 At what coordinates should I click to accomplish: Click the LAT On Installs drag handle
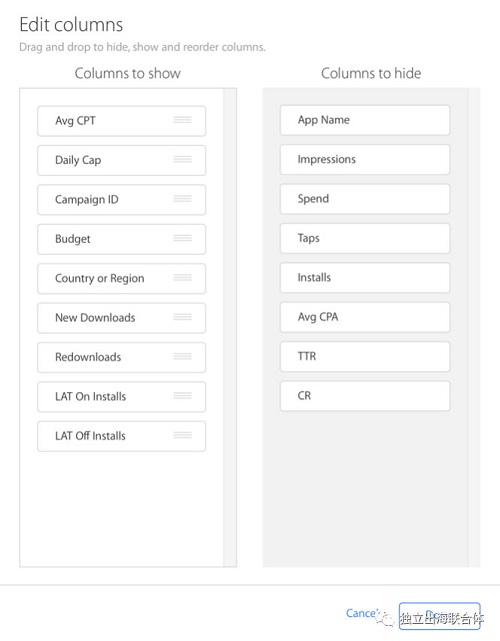(182, 396)
